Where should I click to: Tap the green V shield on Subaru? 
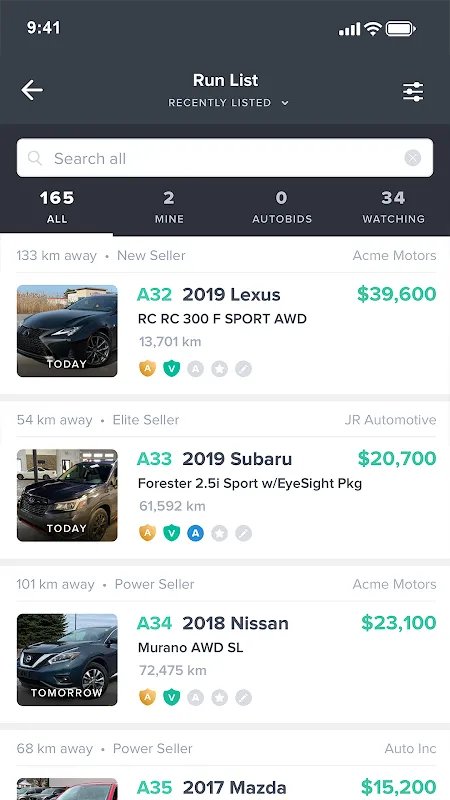171,533
